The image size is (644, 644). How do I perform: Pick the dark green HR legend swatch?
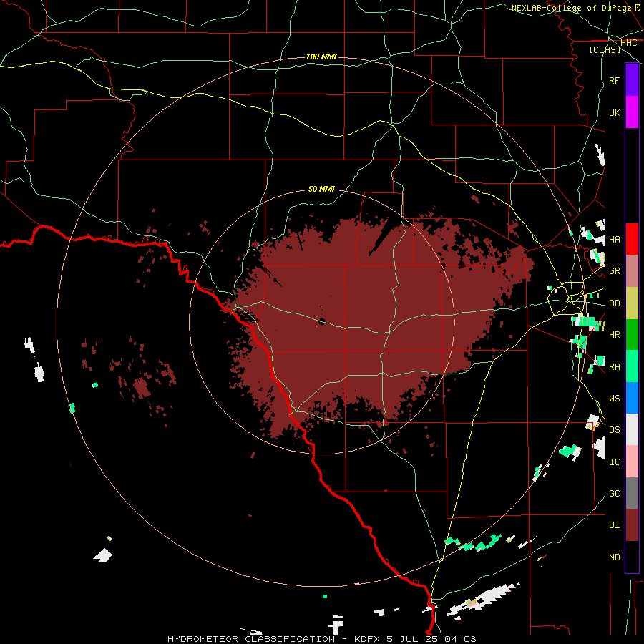click(x=632, y=335)
